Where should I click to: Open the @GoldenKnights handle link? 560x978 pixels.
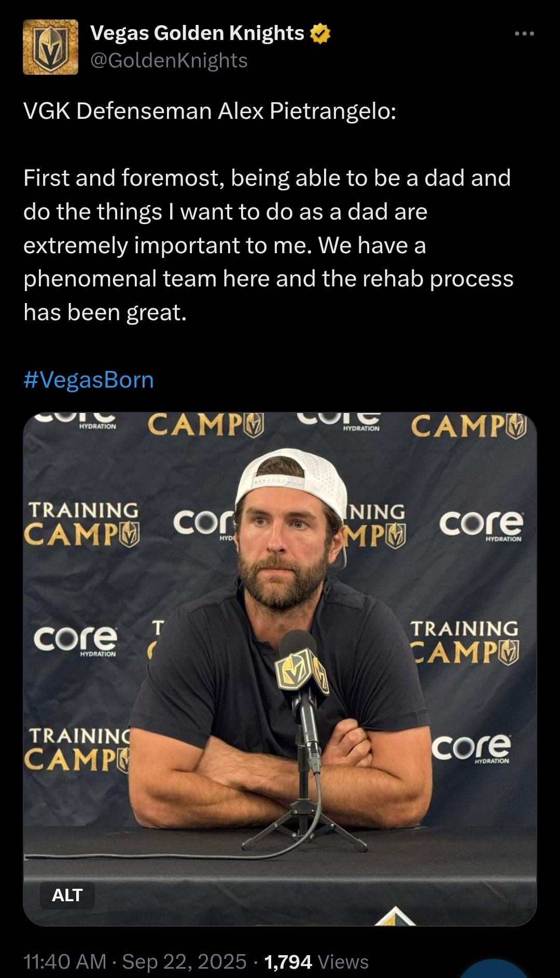click(169, 61)
